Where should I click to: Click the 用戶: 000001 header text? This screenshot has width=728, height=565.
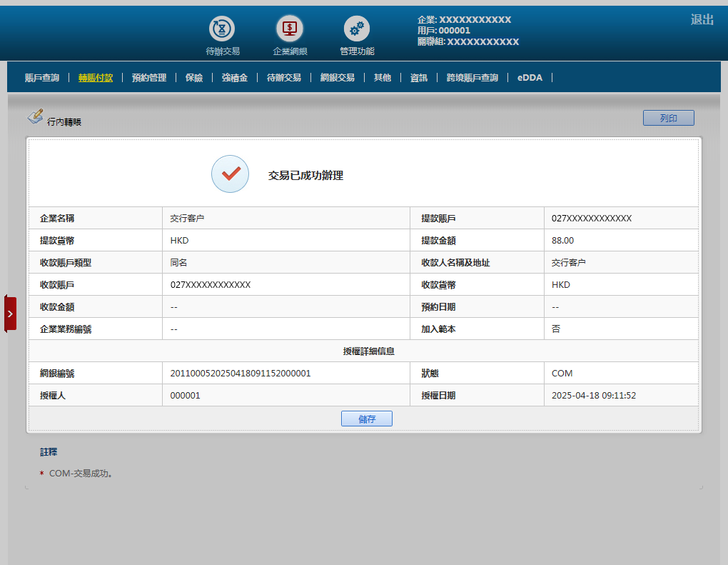tap(443, 31)
